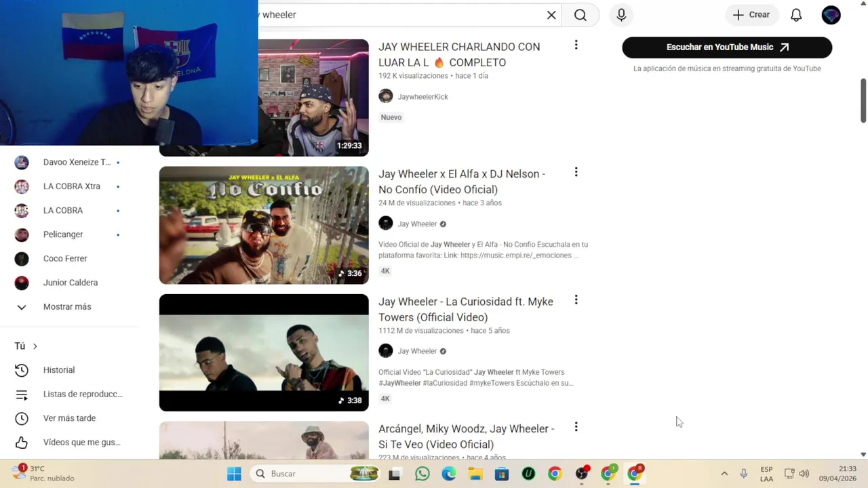Open three-dot menu for No Confío video

coord(576,172)
